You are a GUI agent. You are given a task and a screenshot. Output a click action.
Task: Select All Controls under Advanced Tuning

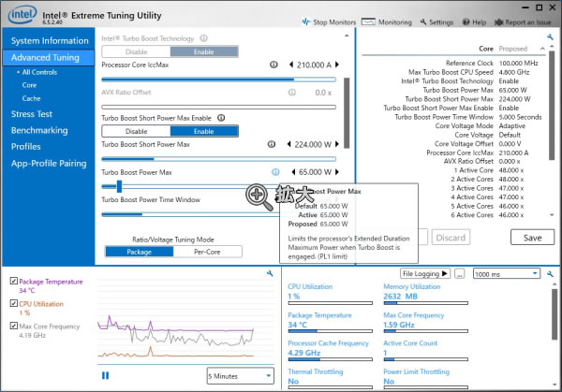click(x=39, y=72)
